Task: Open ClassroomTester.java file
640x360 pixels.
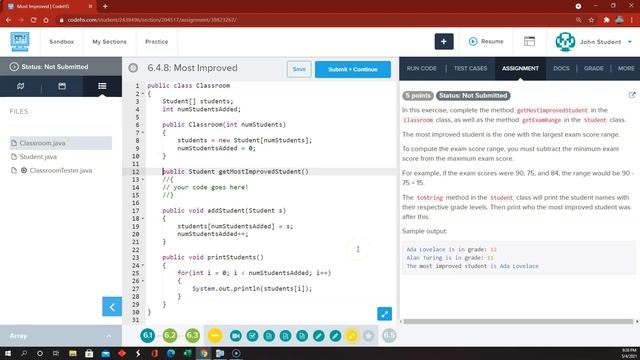Action: click(x=60, y=171)
